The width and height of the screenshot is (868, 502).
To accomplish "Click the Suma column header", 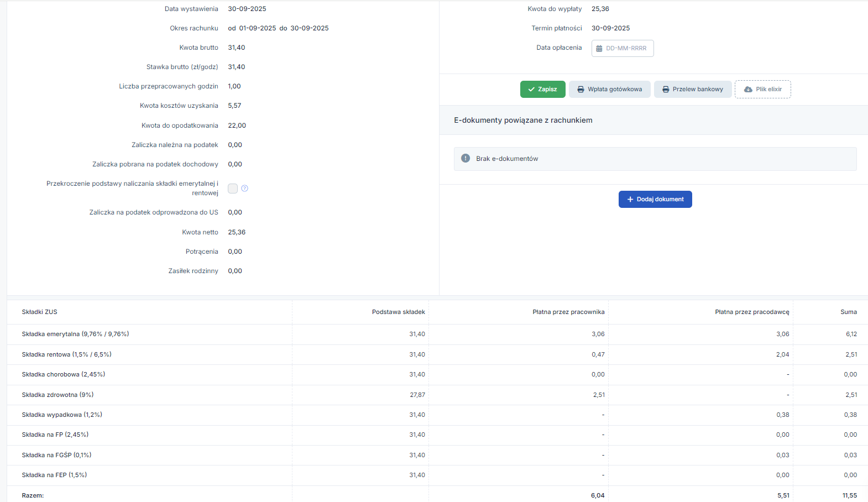I will pos(848,312).
